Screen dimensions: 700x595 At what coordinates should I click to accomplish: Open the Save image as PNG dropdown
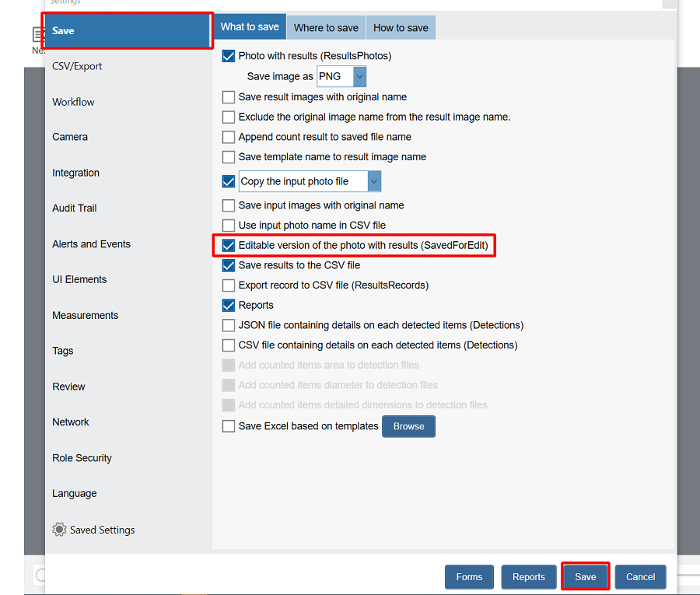[359, 76]
